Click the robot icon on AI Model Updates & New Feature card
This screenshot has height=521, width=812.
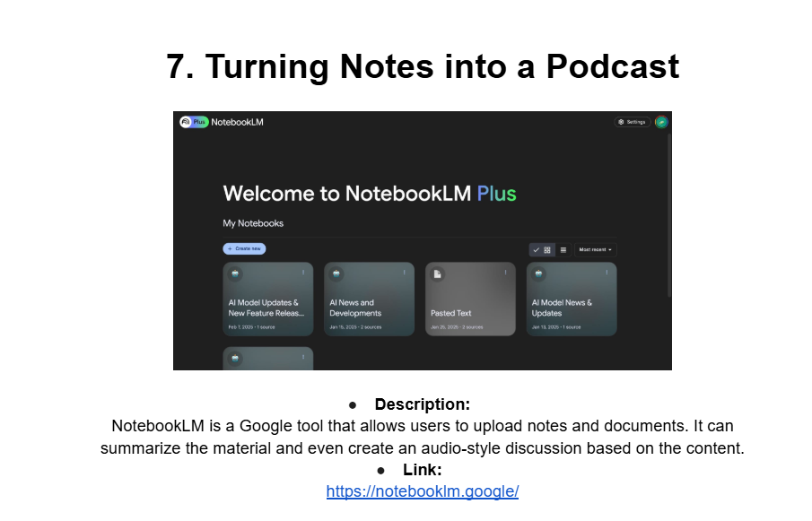[235, 274]
